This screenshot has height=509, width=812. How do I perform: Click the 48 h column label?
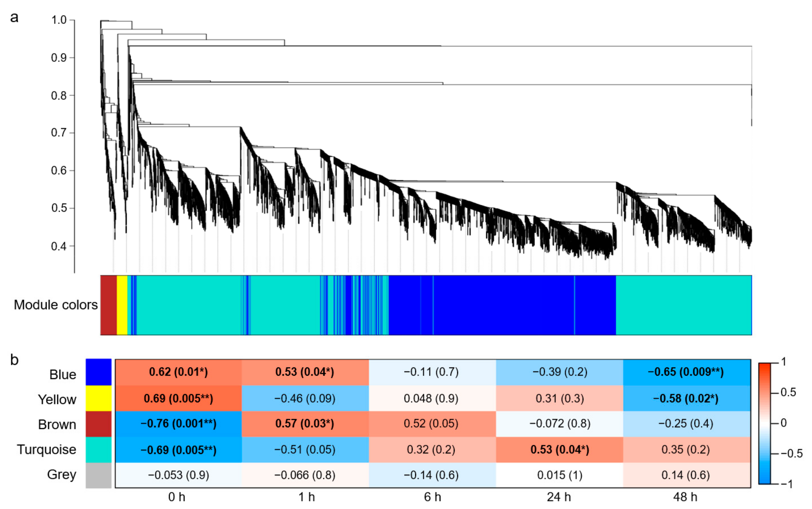pos(685,497)
